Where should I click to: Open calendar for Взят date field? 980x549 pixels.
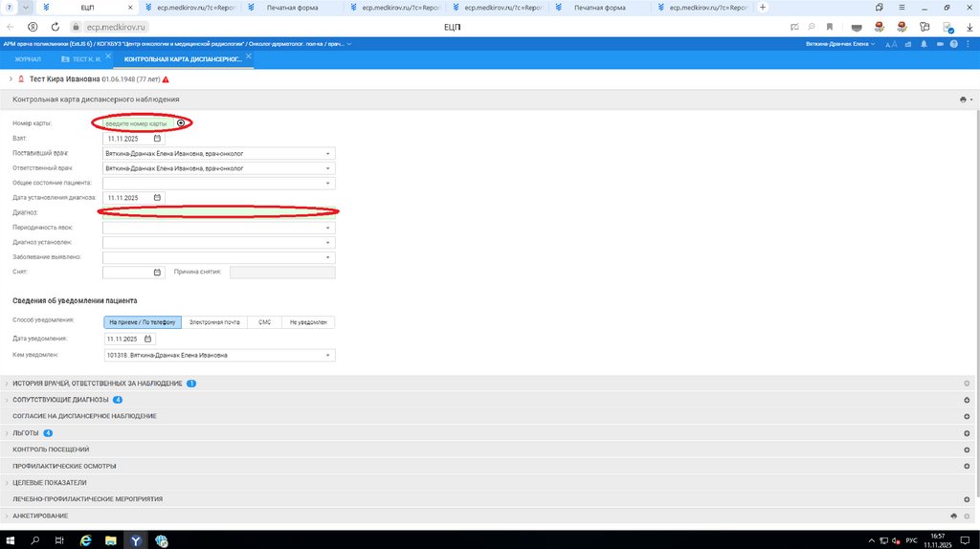coord(157,139)
